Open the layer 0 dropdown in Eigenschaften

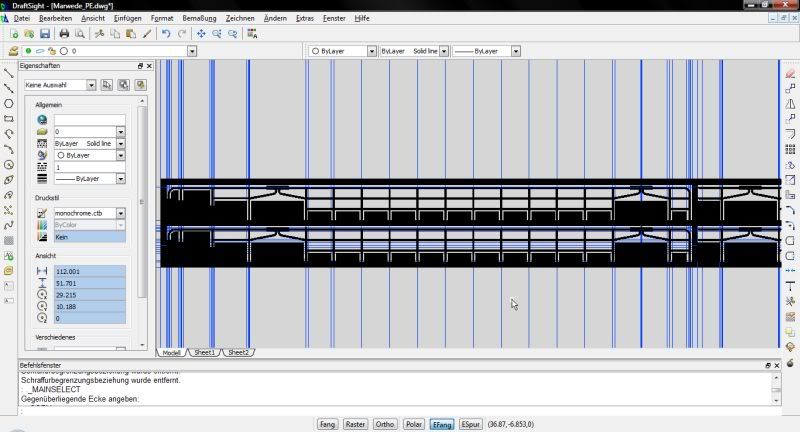pyautogui.click(x=121, y=132)
